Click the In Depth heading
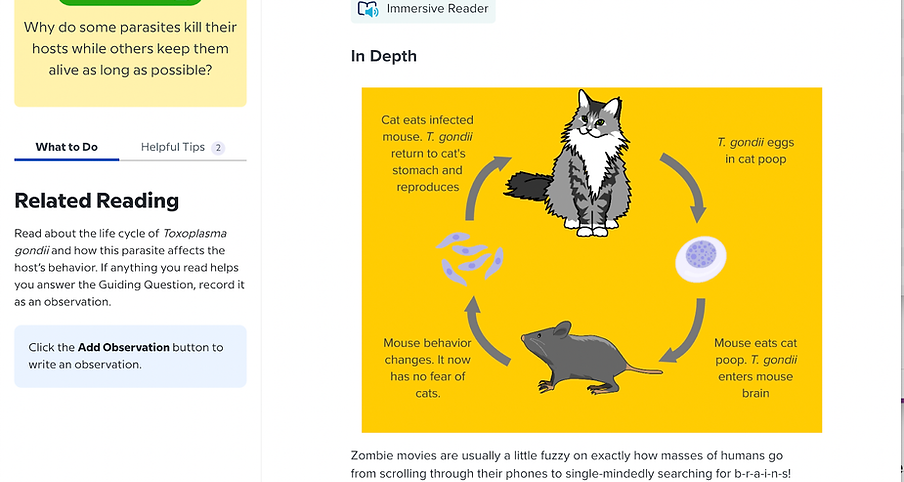 384,56
